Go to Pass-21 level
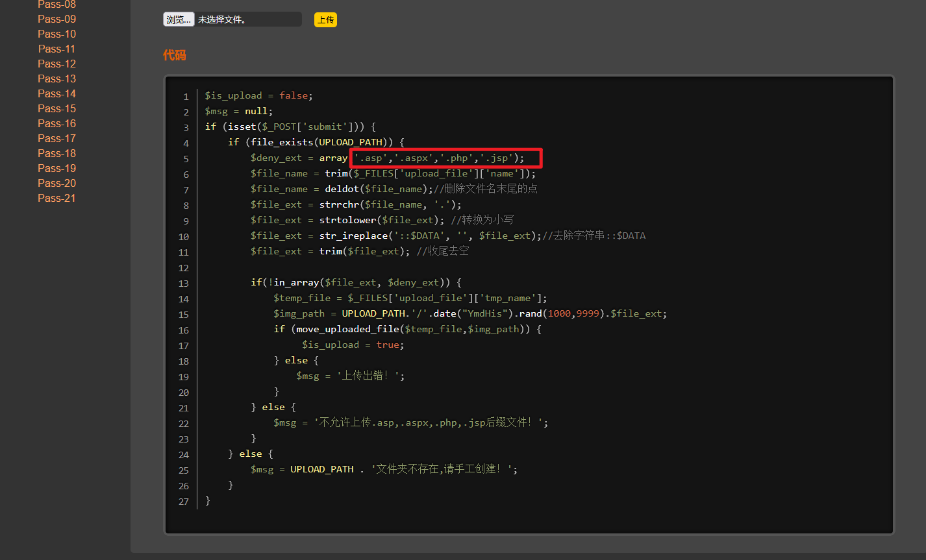Screen dimensions: 926x560 coord(56,198)
